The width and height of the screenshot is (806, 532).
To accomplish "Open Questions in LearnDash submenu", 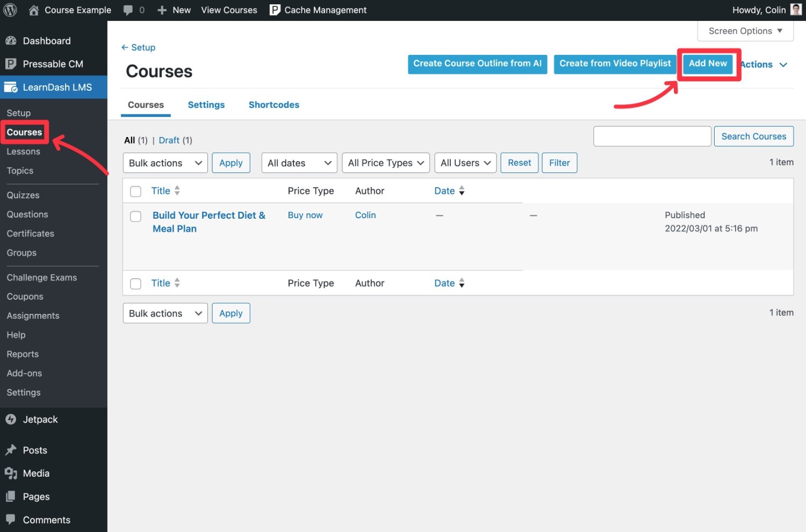I will (x=27, y=214).
